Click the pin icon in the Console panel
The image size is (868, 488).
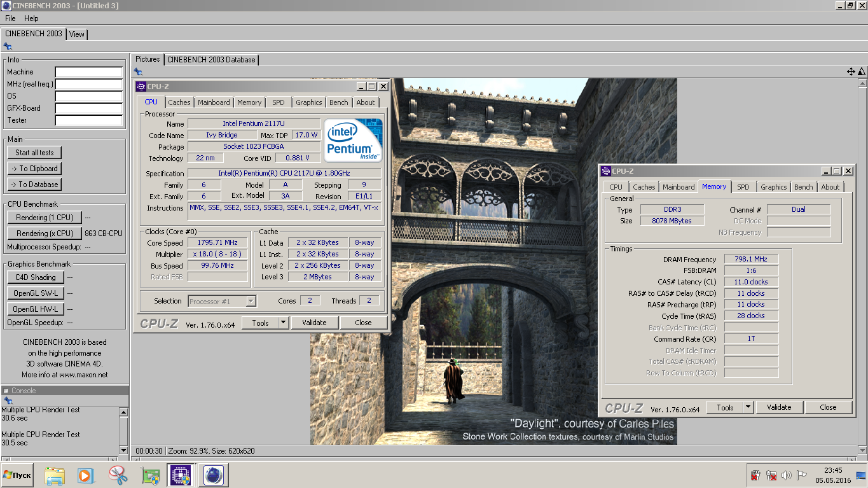pos(8,401)
